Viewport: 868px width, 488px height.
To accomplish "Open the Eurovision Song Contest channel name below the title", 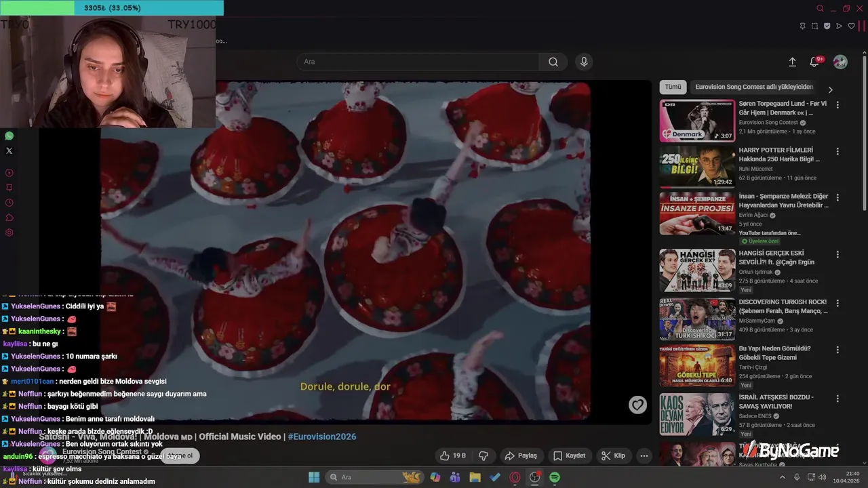I will (102, 451).
